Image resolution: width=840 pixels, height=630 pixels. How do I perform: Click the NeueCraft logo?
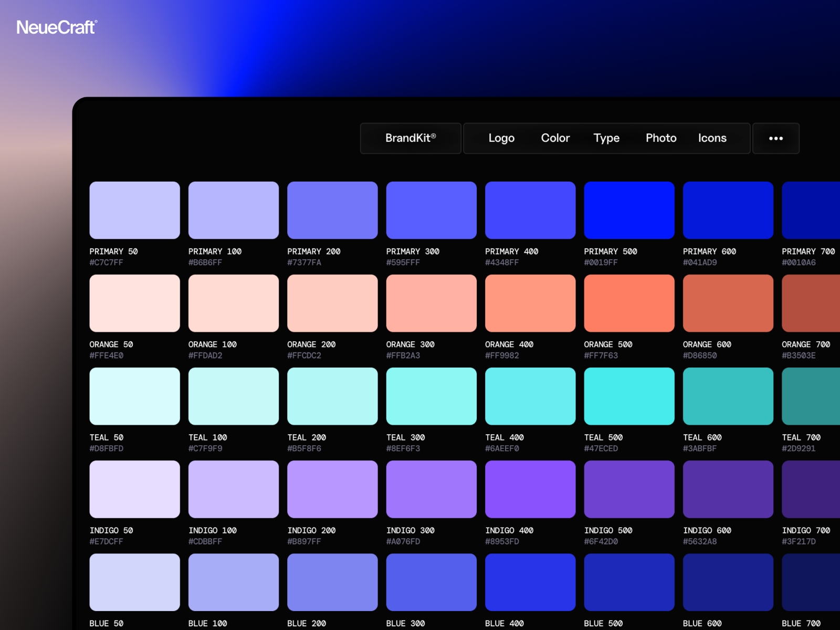coord(56,27)
